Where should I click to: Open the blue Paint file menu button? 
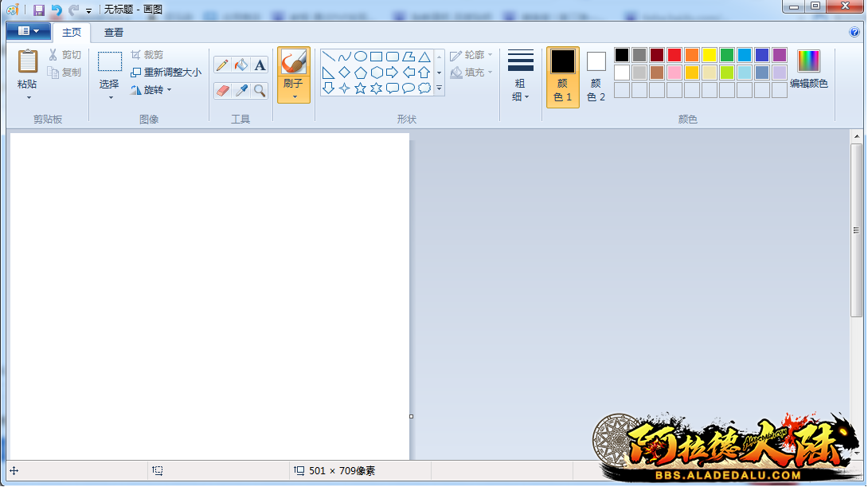tap(28, 31)
